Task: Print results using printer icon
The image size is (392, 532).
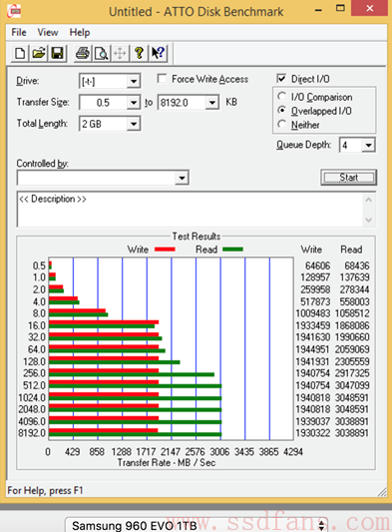Action: tap(83, 53)
